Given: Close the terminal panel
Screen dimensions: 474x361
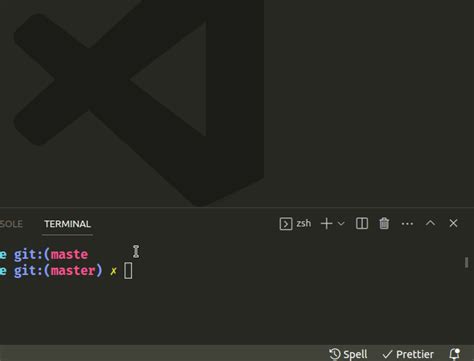Looking at the screenshot, I should coord(453,223).
